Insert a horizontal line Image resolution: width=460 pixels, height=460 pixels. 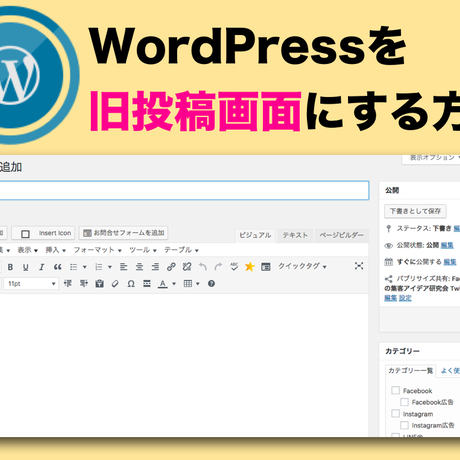(147, 284)
